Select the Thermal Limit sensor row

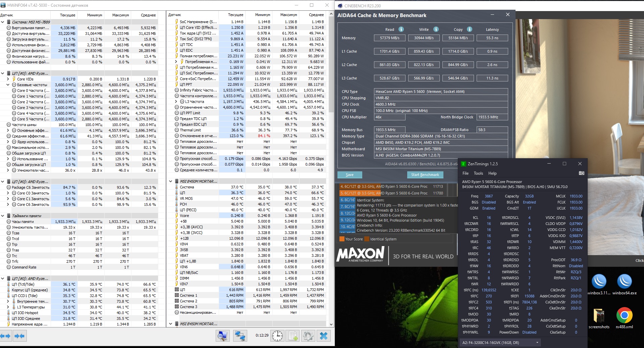tap(247, 130)
